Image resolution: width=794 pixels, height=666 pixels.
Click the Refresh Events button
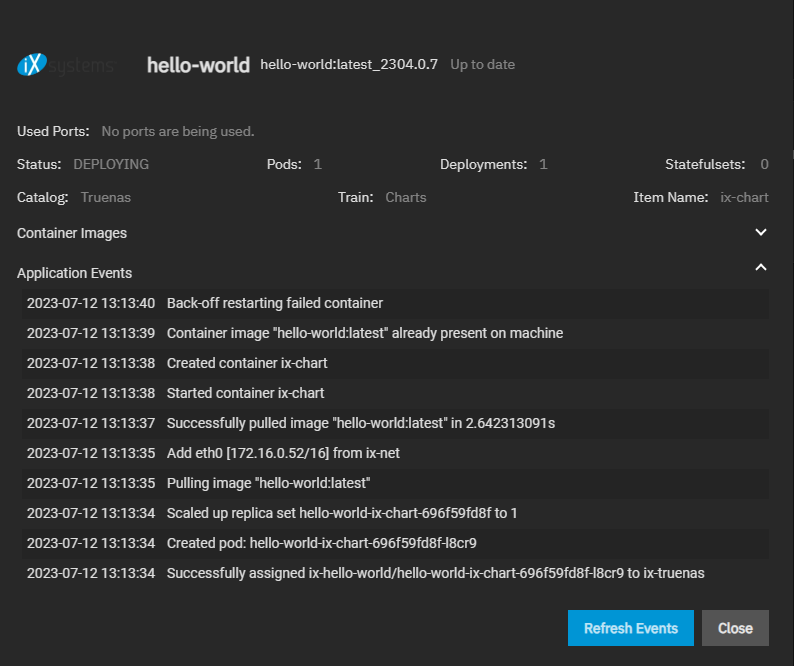pos(630,628)
